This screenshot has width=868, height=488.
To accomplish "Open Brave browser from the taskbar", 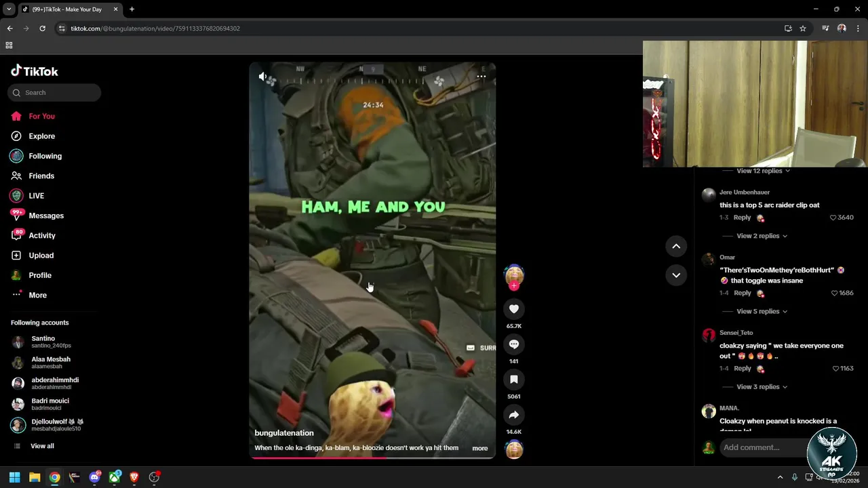I will pyautogui.click(x=134, y=477).
